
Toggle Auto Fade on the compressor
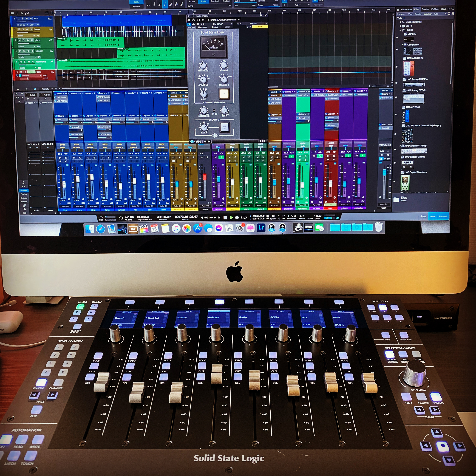(x=224, y=127)
